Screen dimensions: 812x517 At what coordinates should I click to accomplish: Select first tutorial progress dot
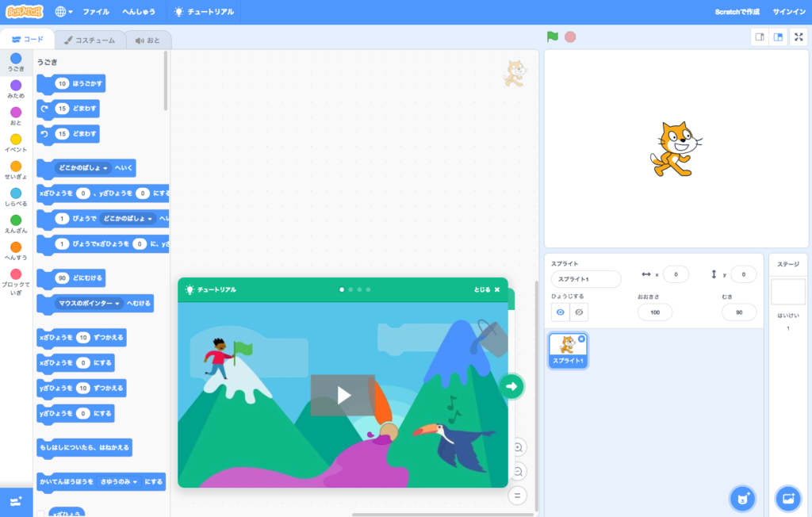click(x=342, y=289)
